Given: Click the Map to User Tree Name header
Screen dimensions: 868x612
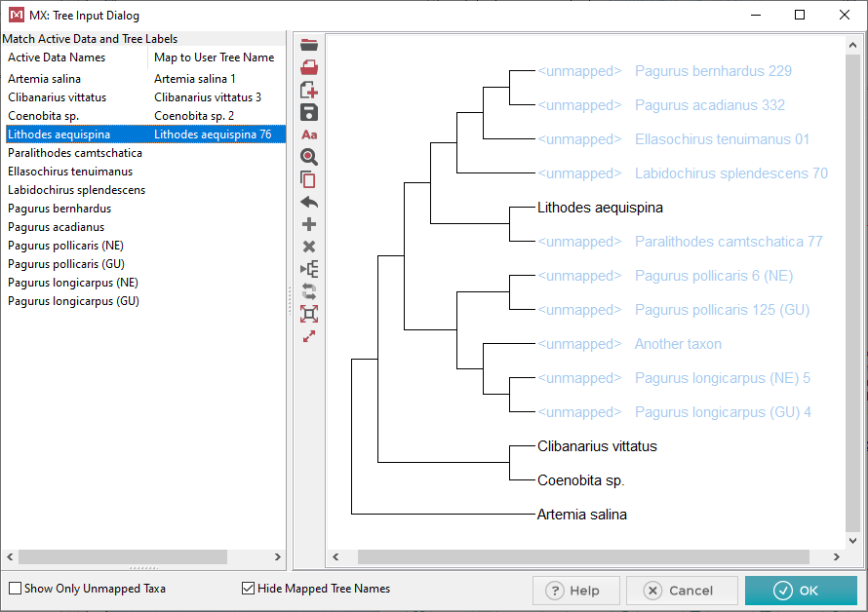Looking at the screenshot, I should click(x=215, y=57).
